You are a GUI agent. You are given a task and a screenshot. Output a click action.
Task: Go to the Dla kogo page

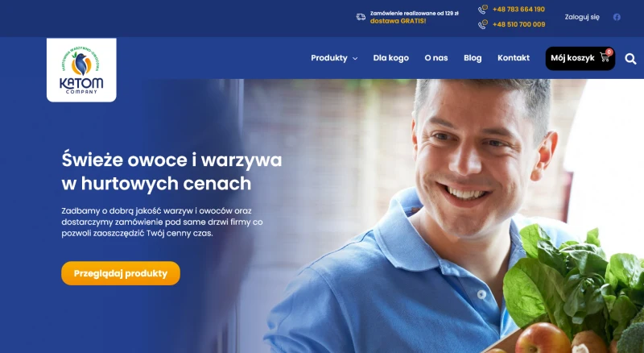tap(390, 58)
